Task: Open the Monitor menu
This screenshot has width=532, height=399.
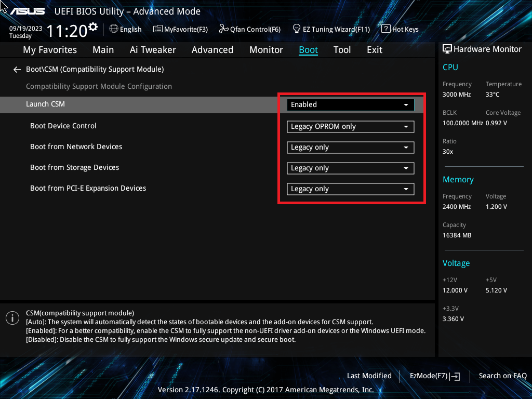Action: click(x=266, y=49)
